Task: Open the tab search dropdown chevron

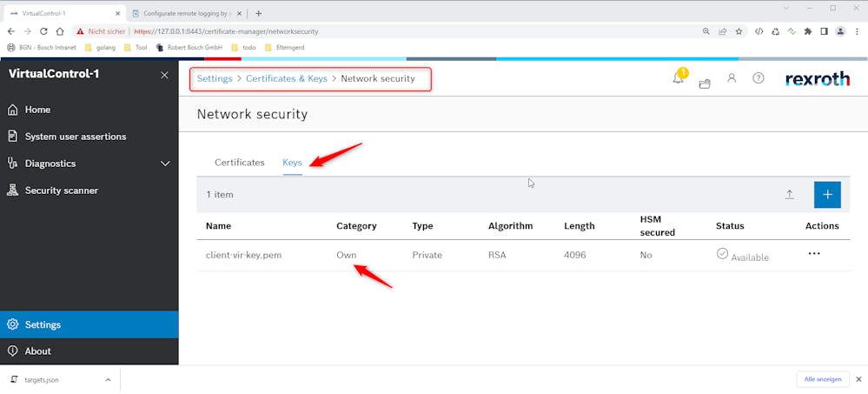Action: (786, 8)
